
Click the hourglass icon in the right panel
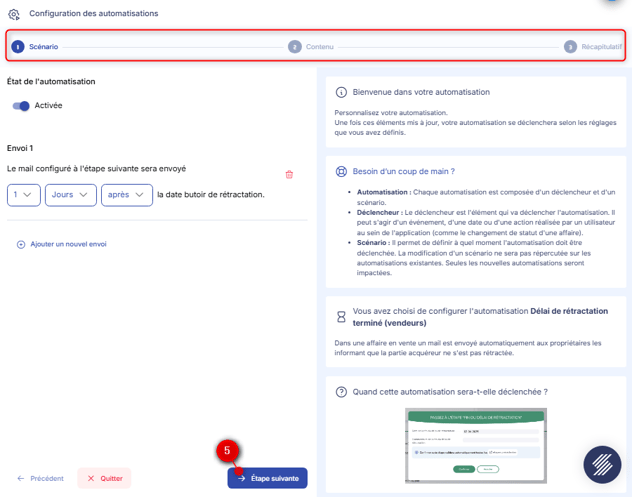341,317
